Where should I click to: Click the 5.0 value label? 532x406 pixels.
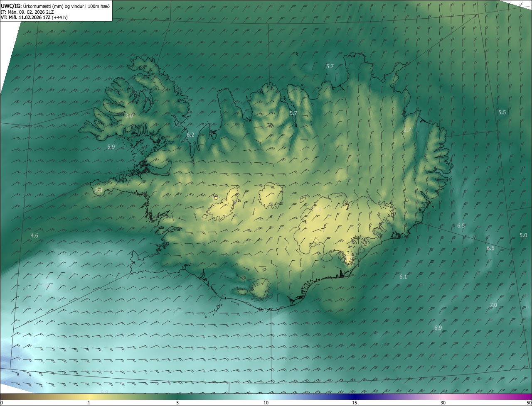pyautogui.click(x=524, y=235)
